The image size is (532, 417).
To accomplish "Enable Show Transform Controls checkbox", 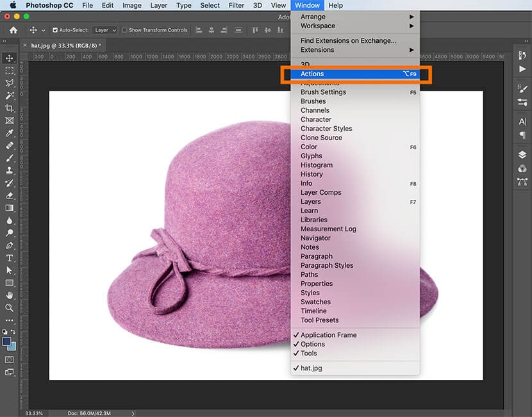I will [125, 30].
